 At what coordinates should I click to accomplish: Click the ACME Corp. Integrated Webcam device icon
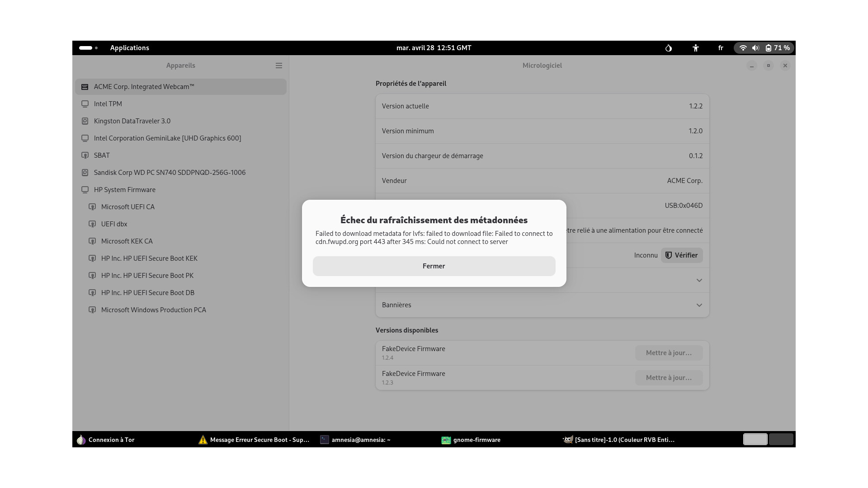85,87
